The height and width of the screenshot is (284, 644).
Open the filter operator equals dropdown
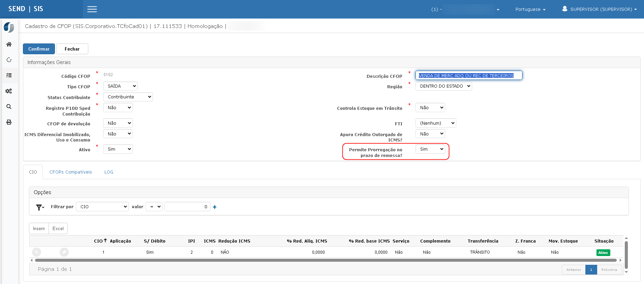click(x=154, y=207)
